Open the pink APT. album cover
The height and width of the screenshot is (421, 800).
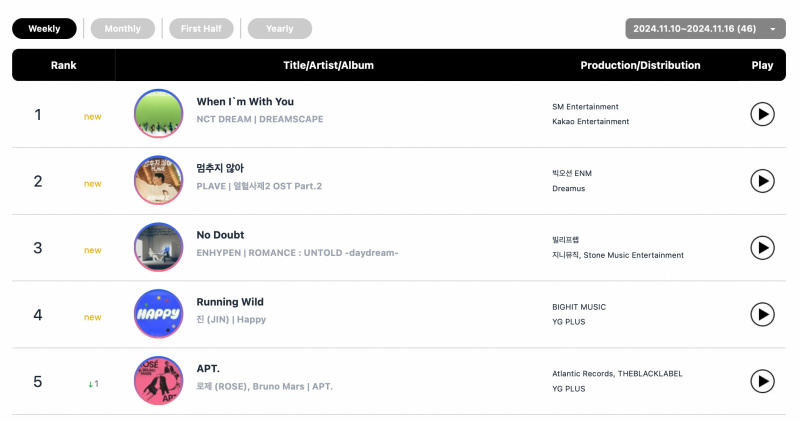pyautogui.click(x=159, y=381)
